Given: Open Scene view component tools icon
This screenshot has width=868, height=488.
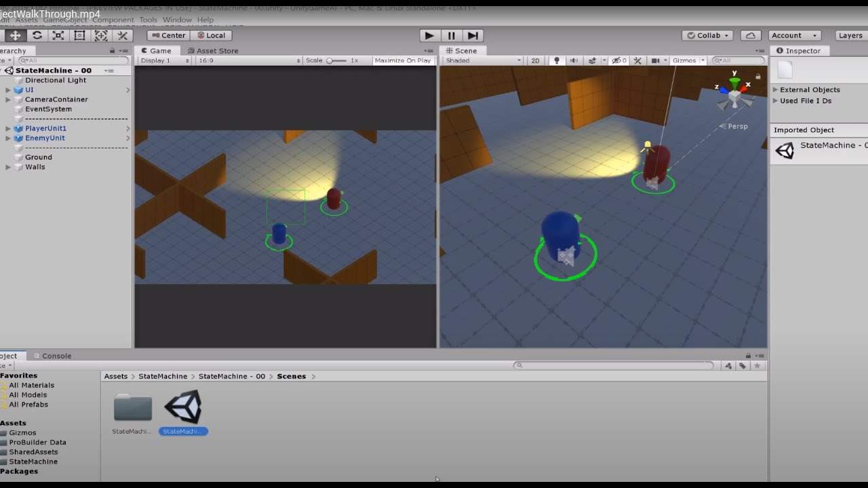Looking at the screenshot, I should tap(637, 60).
